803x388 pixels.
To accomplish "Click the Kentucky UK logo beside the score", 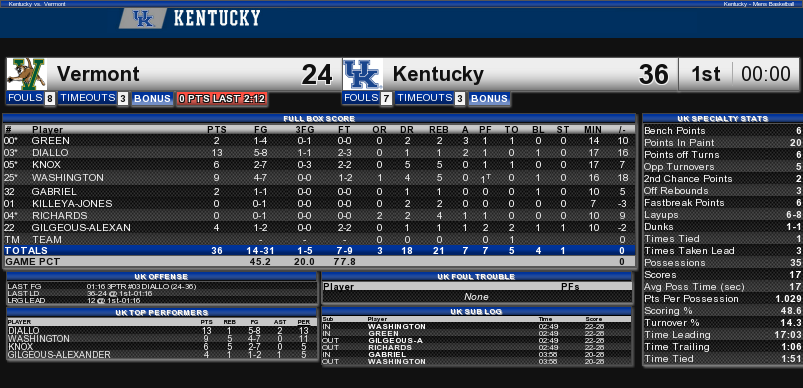I will coord(363,74).
